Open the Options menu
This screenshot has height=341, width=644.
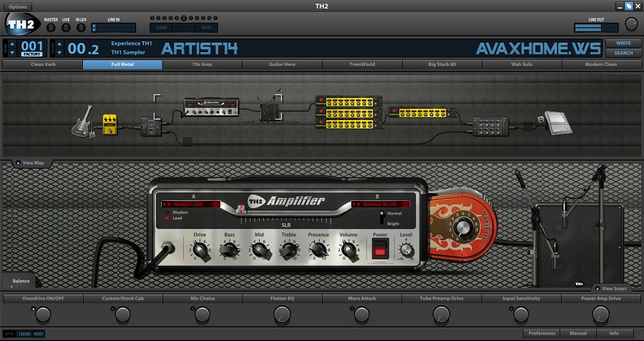(x=18, y=7)
